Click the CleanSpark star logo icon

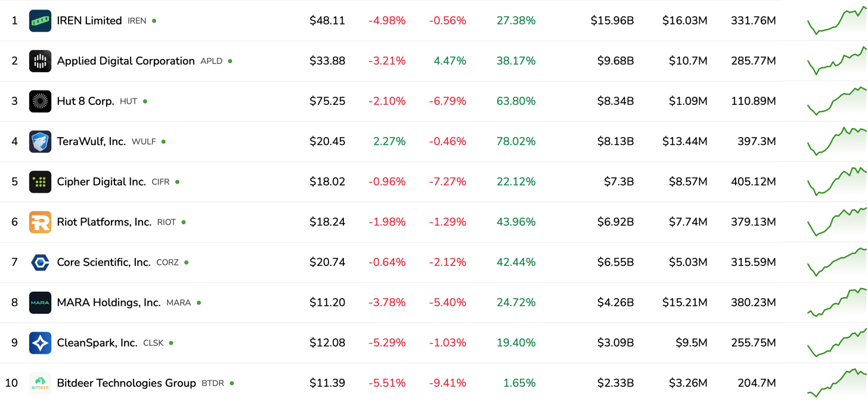coord(40,343)
